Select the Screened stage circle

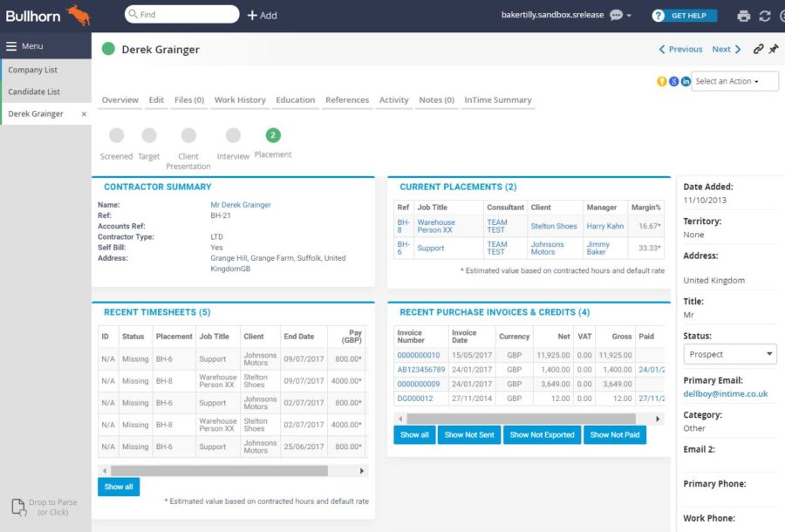tap(117, 135)
